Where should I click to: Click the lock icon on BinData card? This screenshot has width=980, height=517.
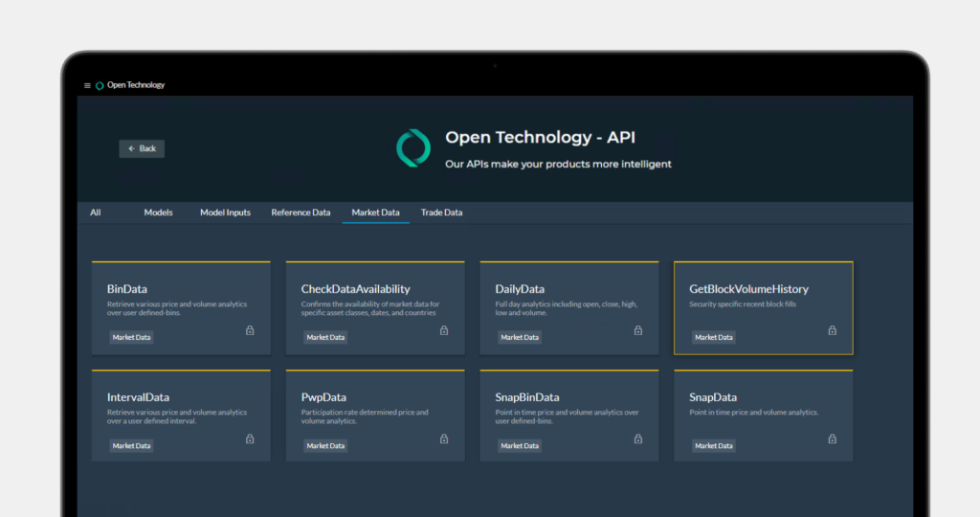click(250, 330)
